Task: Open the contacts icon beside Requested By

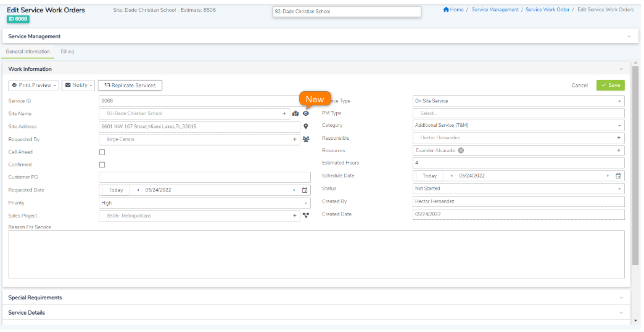Action: (305, 139)
